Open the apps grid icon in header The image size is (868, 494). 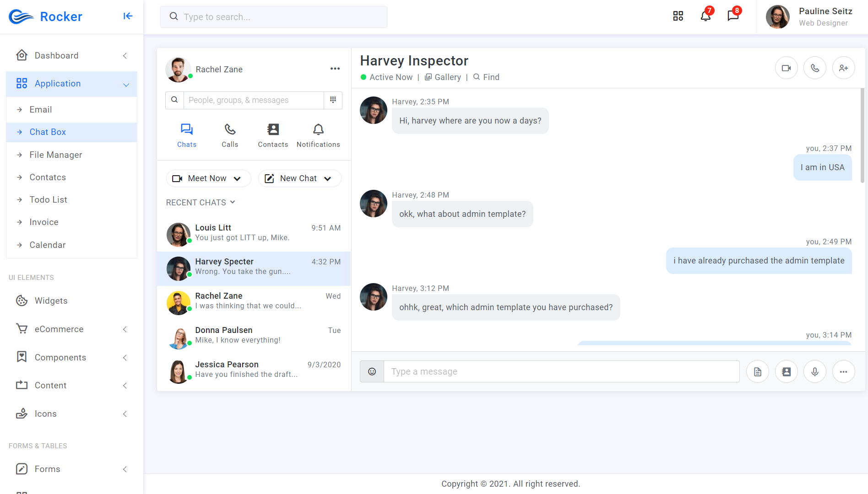(678, 16)
